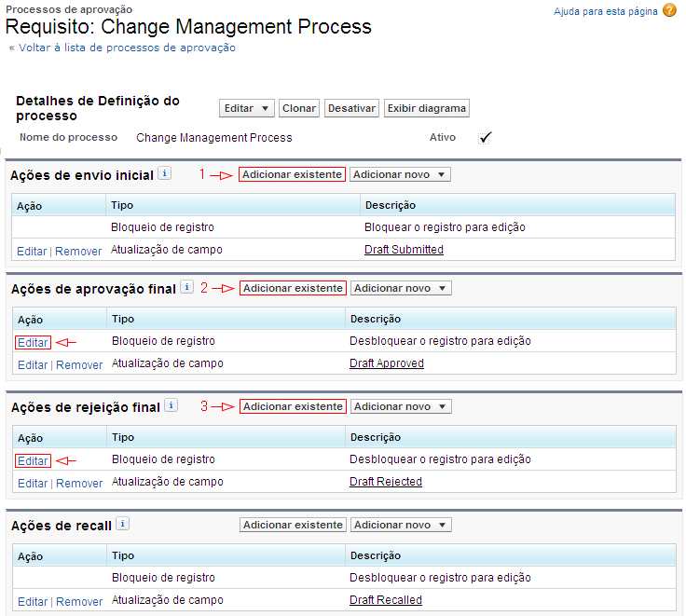Click info icon beside Ações de envio inicial

coord(164,173)
